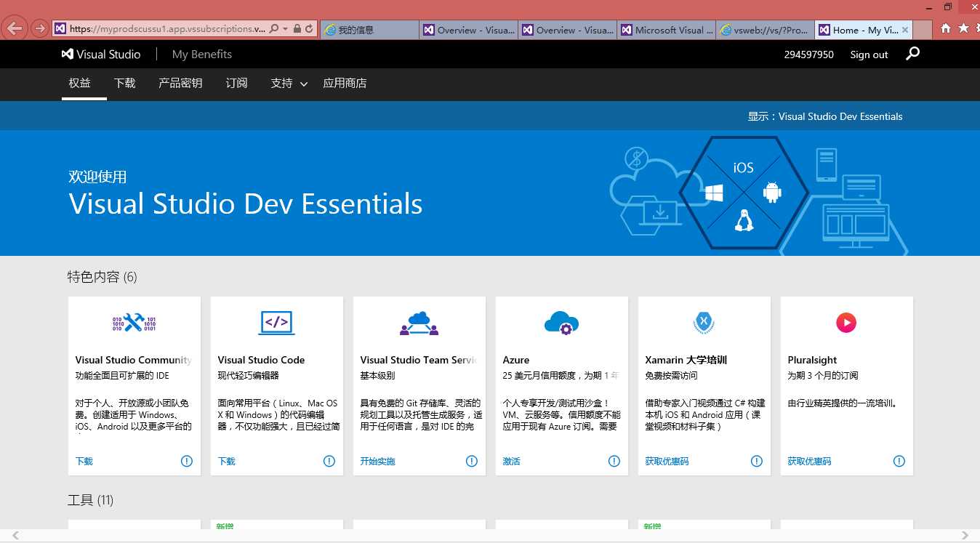980x543 pixels.
Task: Click 激活 on the Azure card
Action: tap(512, 461)
